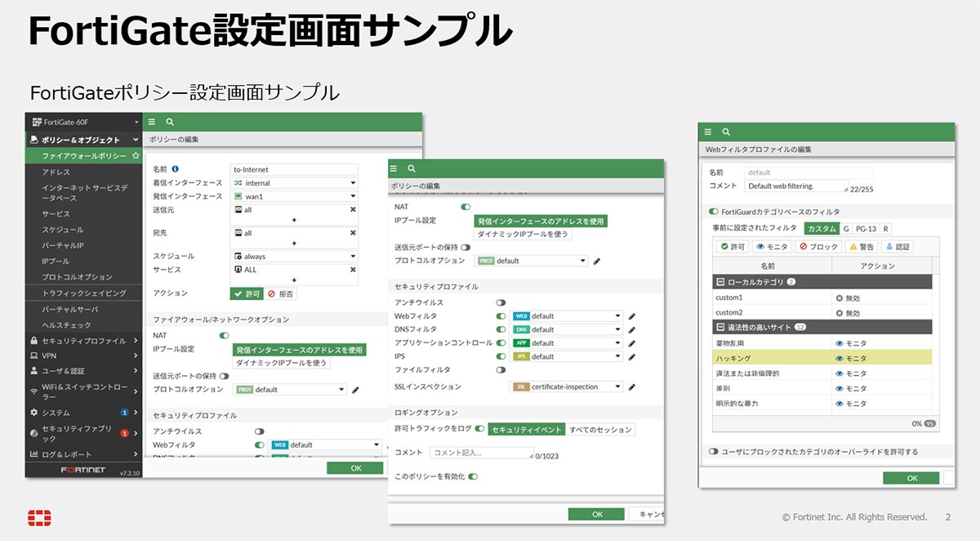The image size is (980, 541).
Task: Click search icon in Web filter profile window
Action: (726, 132)
